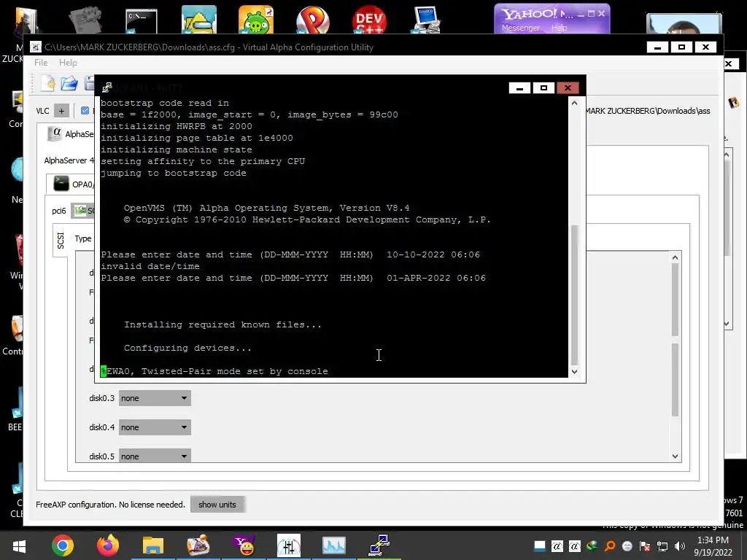747x560 pixels.
Task: Open the computer network desktop icon
Action: 426,20
